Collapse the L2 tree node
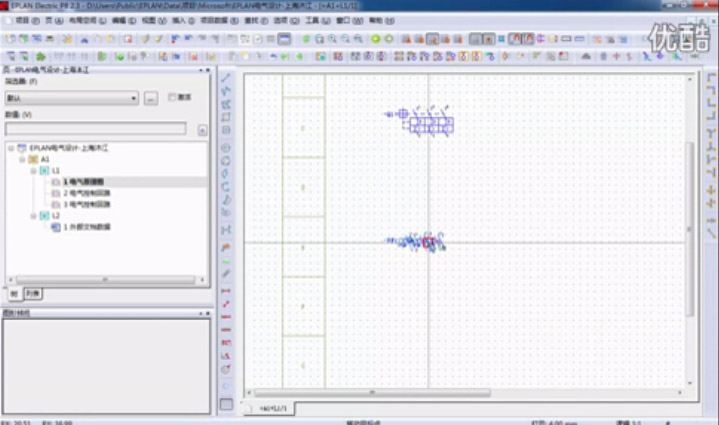 (x=33, y=215)
